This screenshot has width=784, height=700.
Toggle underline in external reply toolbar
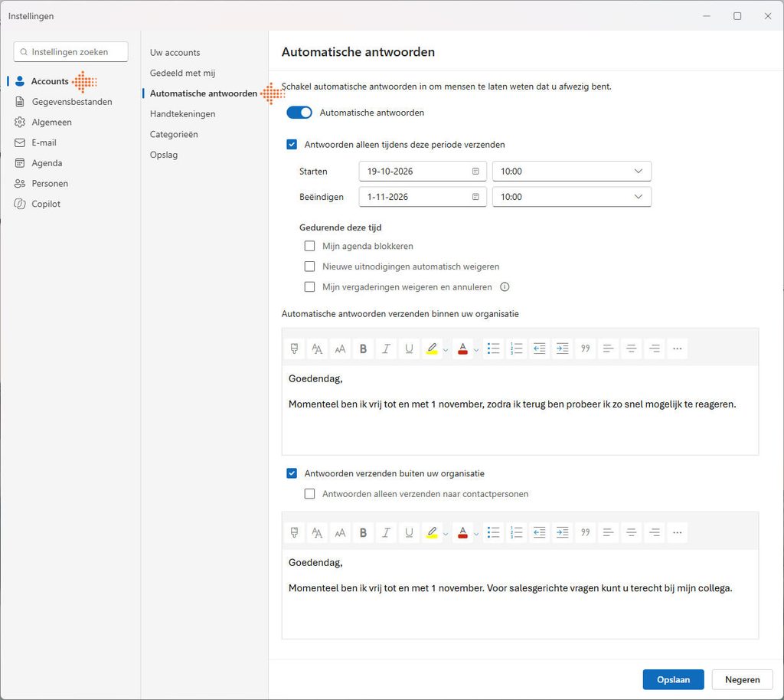409,532
